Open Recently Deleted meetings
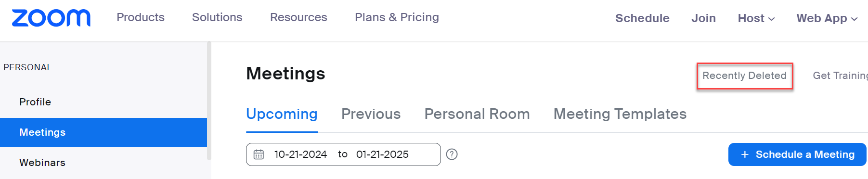Image resolution: width=868 pixels, height=179 pixels. 744,76
